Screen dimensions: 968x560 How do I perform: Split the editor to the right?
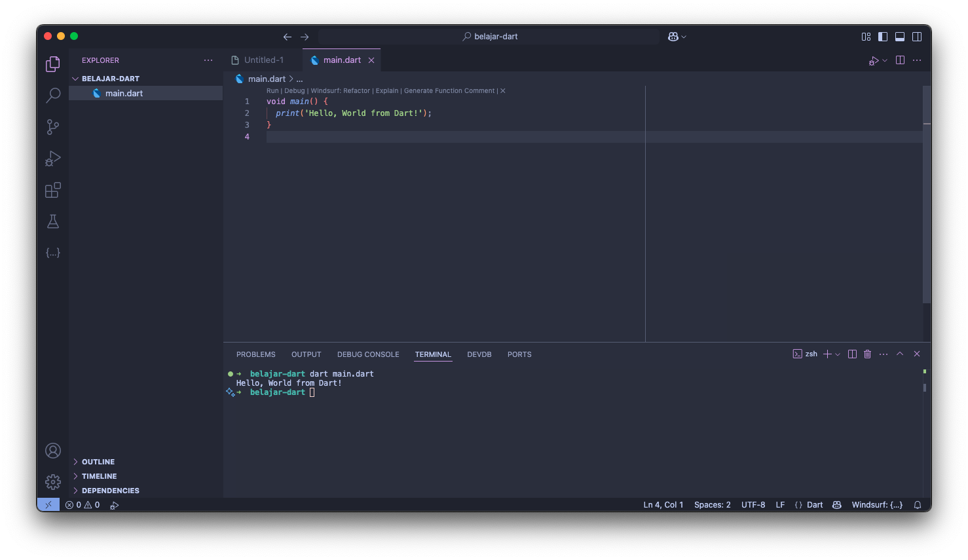pyautogui.click(x=900, y=60)
